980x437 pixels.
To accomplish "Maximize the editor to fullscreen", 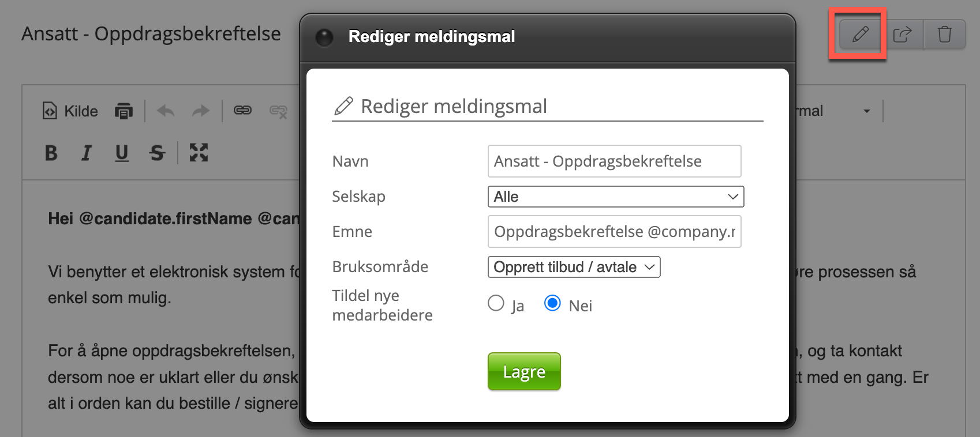I will point(199,153).
